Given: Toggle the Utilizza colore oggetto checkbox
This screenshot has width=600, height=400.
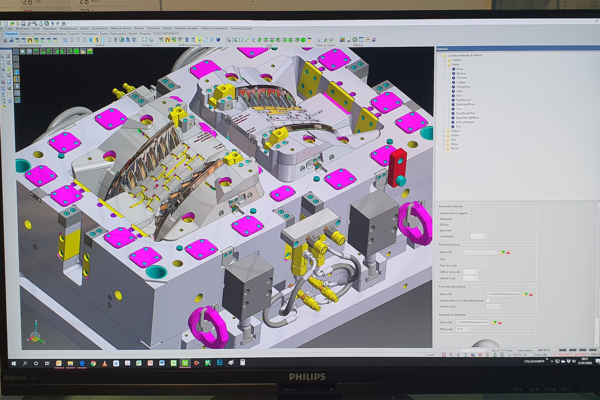Looking at the screenshot, I should pyautogui.click(x=473, y=213).
